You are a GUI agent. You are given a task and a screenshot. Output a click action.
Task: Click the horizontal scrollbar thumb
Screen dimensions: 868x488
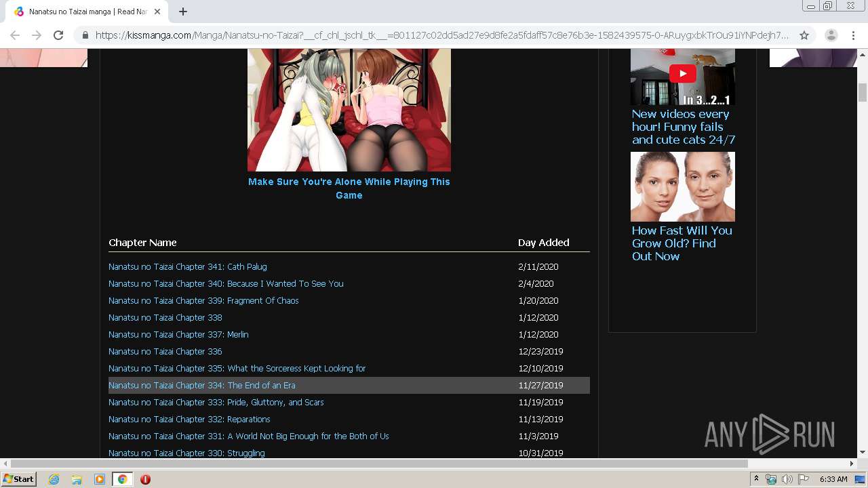pyautogui.click(x=380, y=464)
